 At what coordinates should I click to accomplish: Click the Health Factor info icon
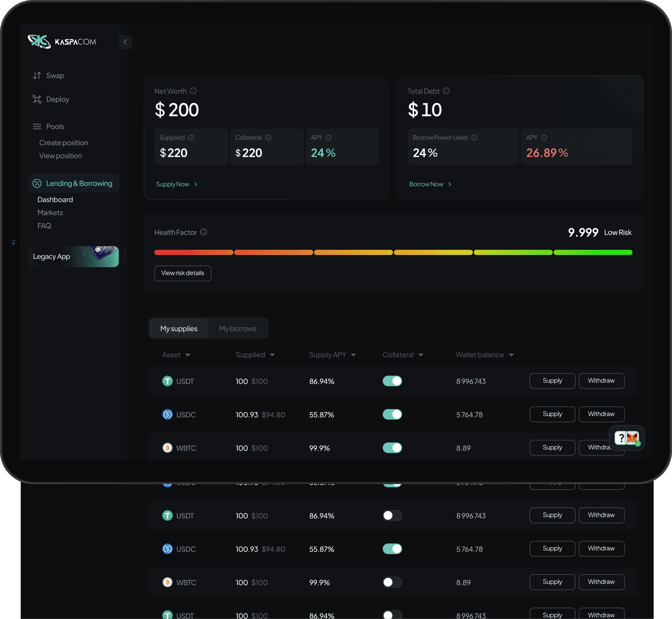(204, 232)
